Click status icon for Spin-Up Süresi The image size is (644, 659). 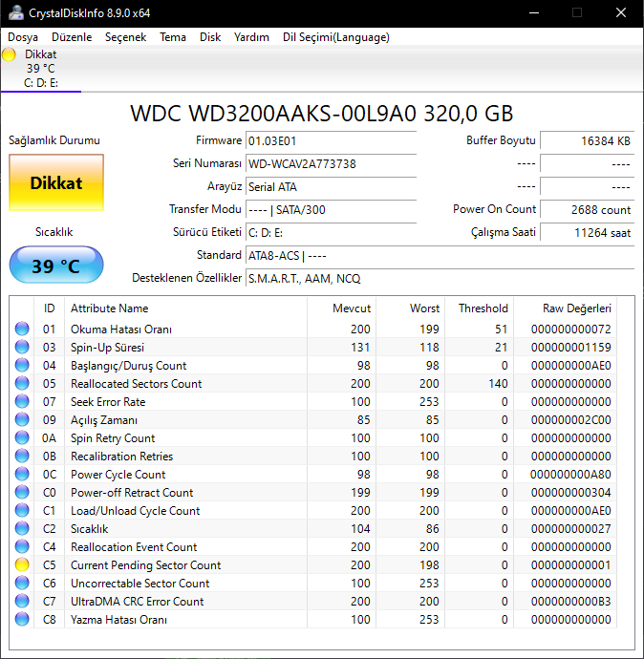click(x=22, y=347)
